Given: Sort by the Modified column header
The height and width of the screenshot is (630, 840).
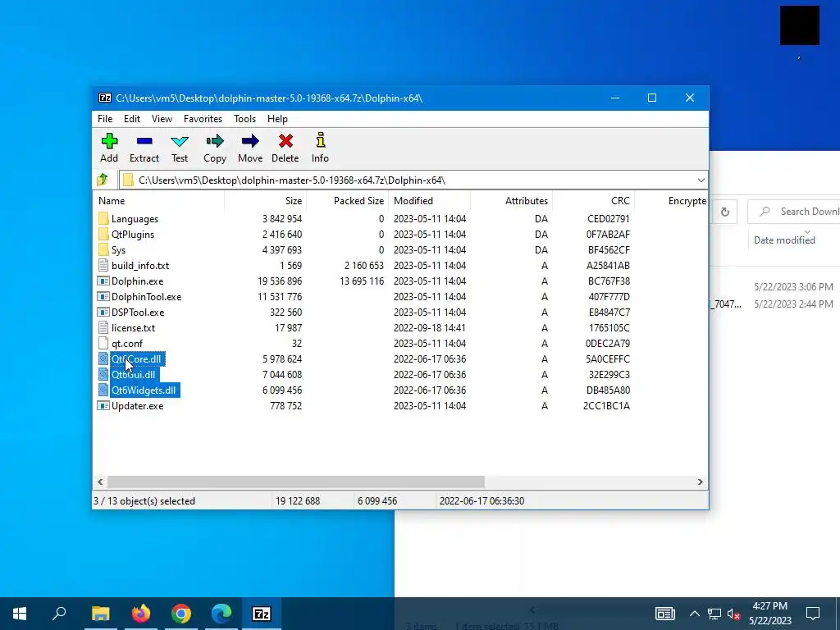Looking at the screenshot, I should tap(429, 201).
